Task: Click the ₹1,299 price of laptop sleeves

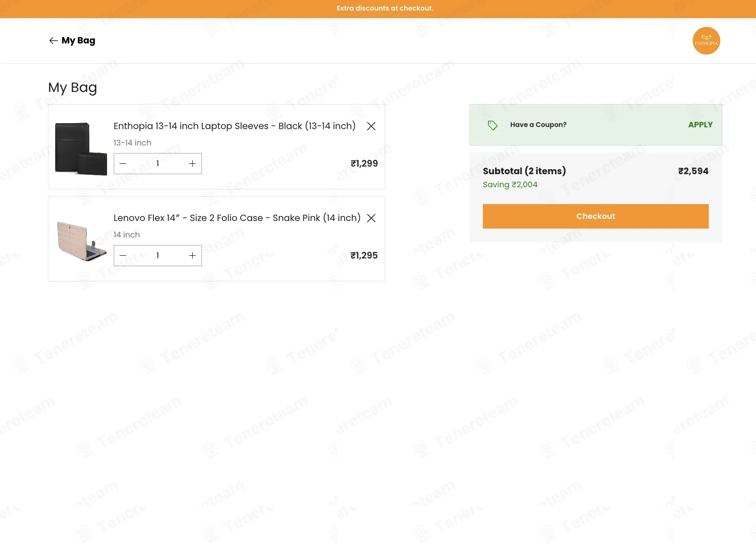Action: (364, 164)
